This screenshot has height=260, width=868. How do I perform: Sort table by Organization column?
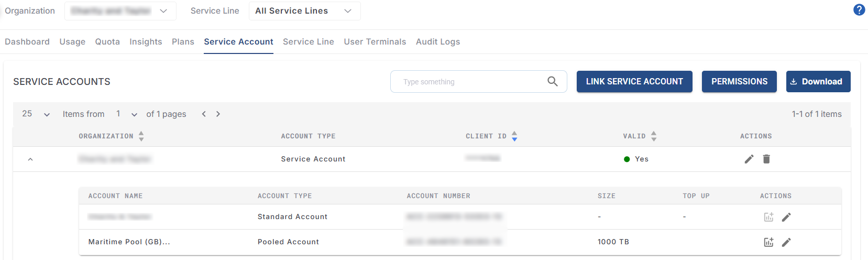tap(141, 136)
